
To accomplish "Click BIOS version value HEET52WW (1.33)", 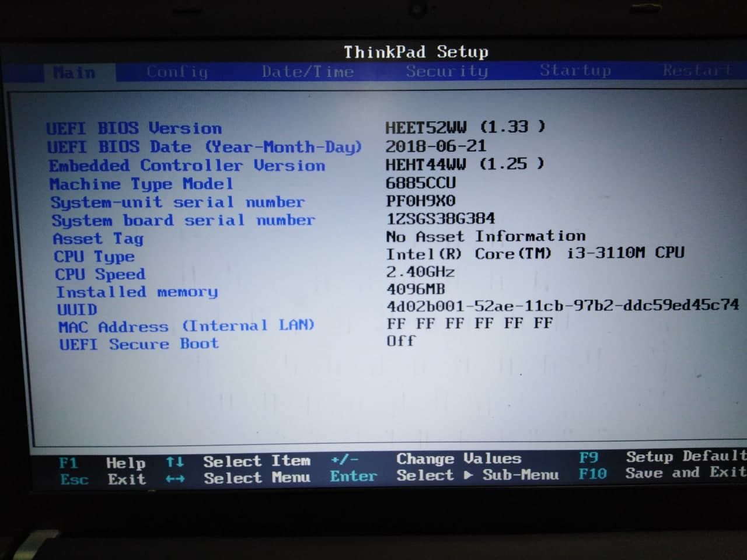I will 465,127.
